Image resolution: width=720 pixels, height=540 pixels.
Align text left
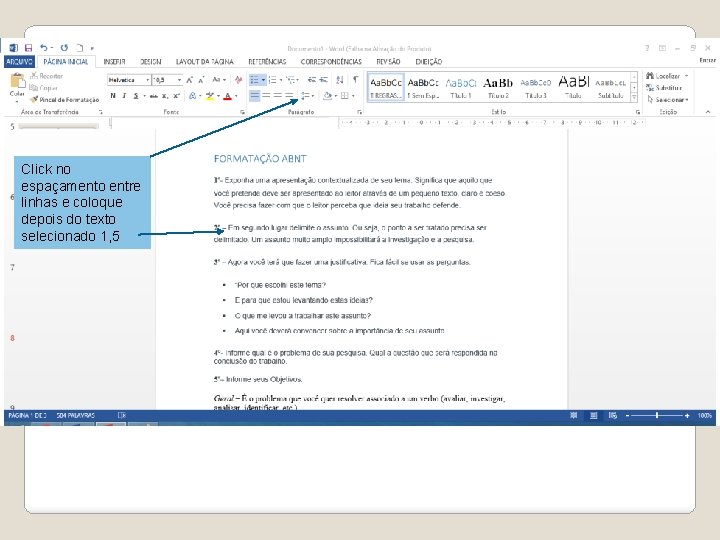point(254,96)
